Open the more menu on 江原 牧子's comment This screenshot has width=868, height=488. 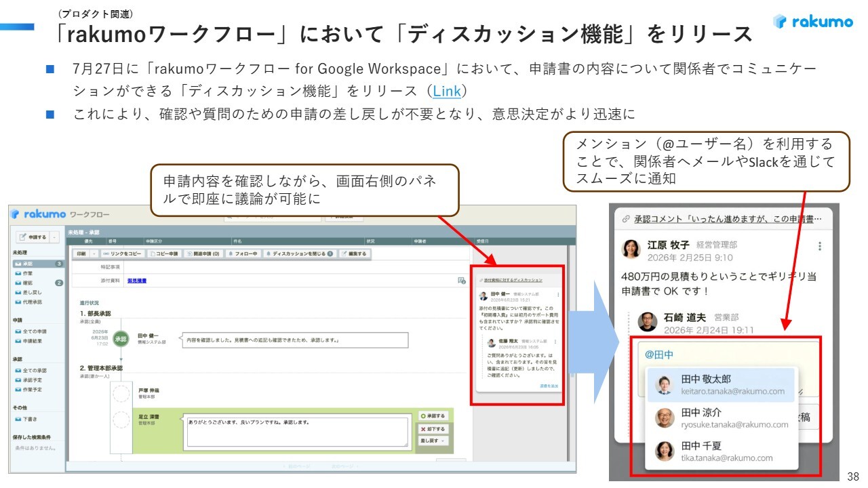click(820, 247)
